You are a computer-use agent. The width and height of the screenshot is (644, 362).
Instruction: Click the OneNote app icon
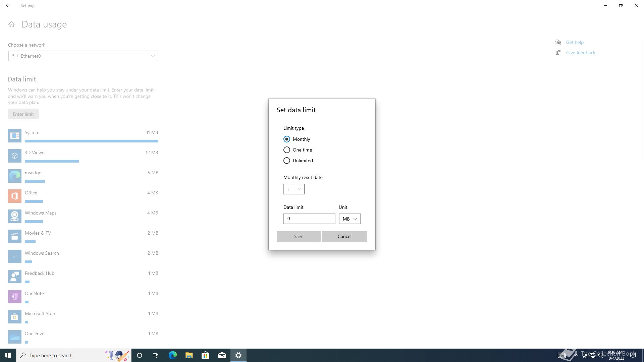[15, 297]
